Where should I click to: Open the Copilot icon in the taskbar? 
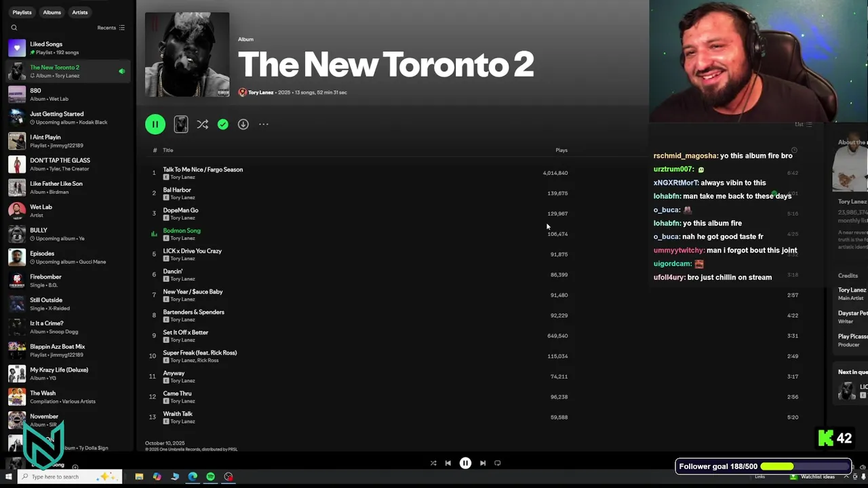click(157, 476)
